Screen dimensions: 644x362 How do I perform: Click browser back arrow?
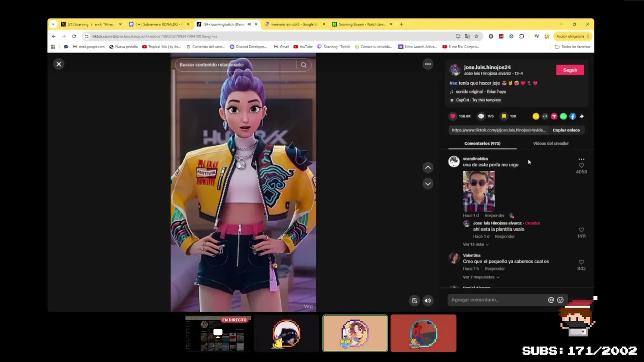pos(54,36)
